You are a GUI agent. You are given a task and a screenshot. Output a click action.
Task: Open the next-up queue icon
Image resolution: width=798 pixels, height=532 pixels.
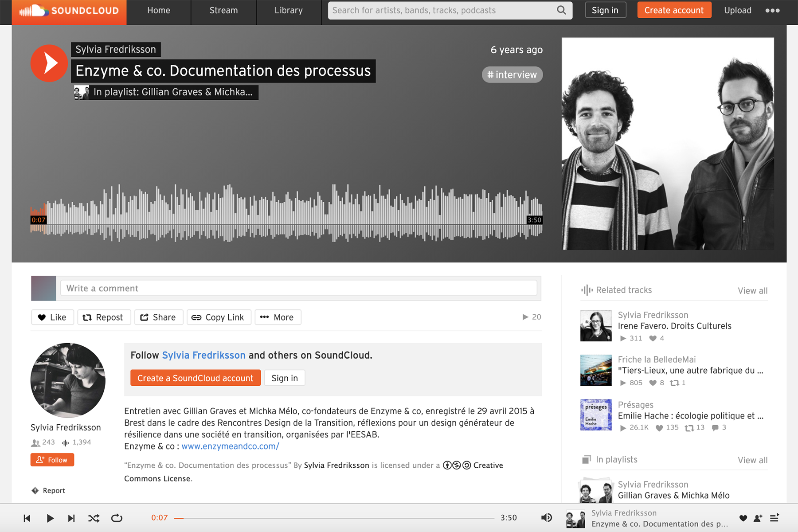click(x=775, y=518)
